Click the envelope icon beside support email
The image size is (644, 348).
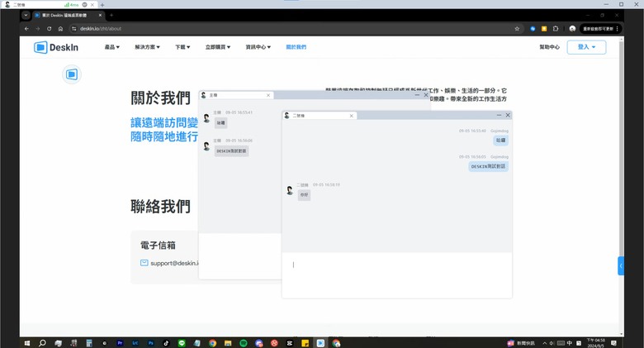click(144, 263)
